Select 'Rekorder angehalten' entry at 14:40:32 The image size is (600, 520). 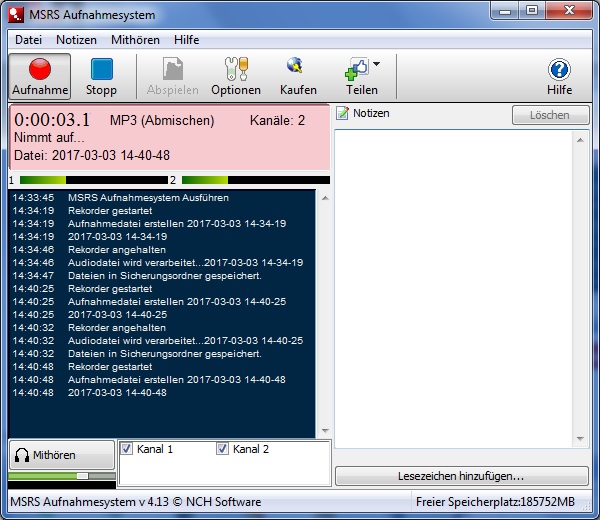[117, 328]
